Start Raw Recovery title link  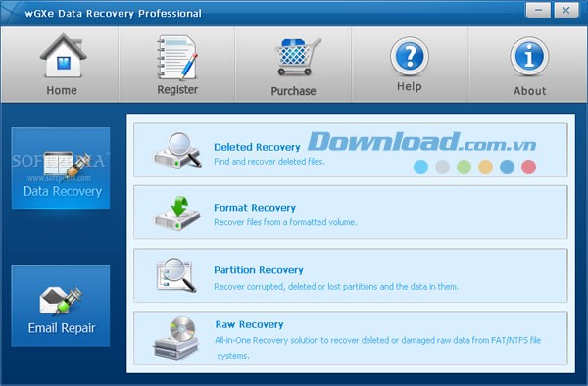(249, 324)
